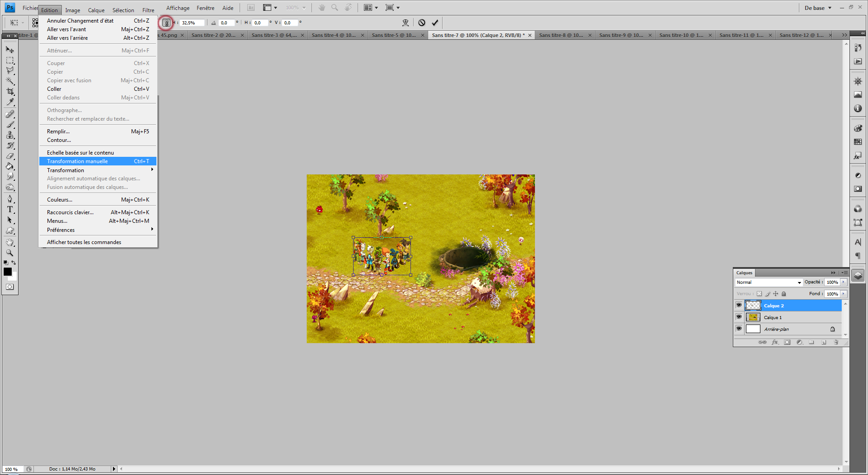Hide the Calque 1 layer

point(739,317)
